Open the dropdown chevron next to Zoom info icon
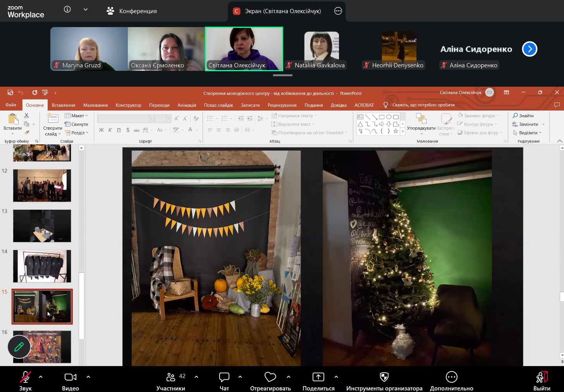Viewport: 564px width, 392px height. click(86, 9)
